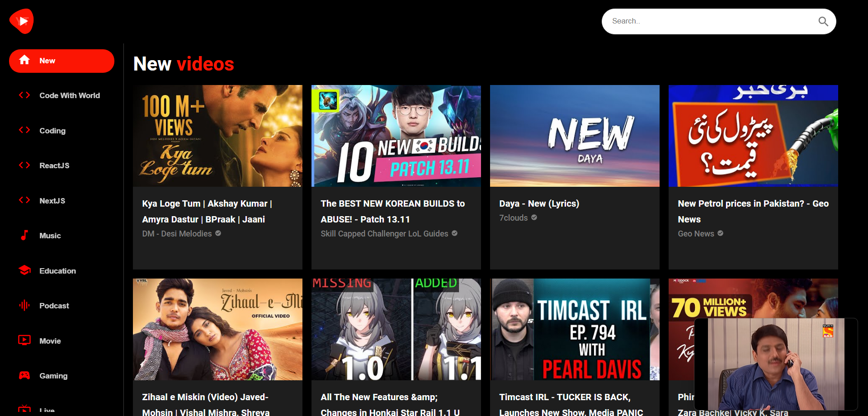The width and height of the screenshot is (868, 416).
Task: Click the code brackets icon beside ReactJS
Action: pos(24,165)
